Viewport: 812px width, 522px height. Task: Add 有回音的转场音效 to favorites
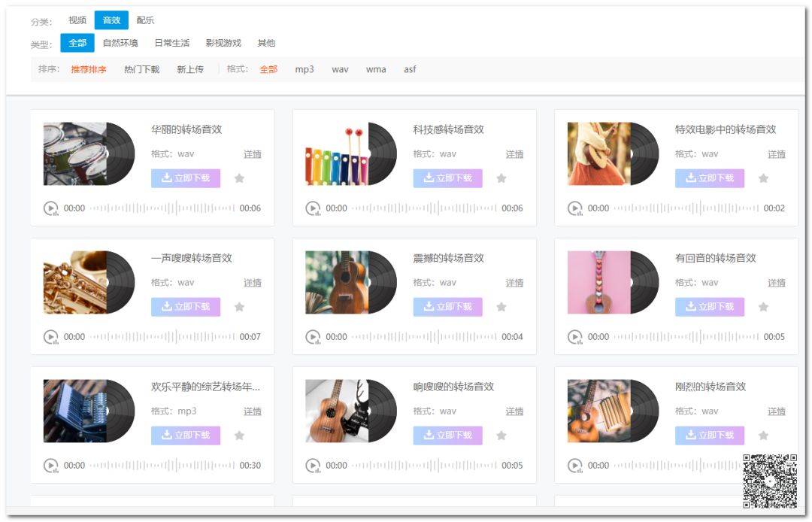pyautogui.click(x=763, y=307)
